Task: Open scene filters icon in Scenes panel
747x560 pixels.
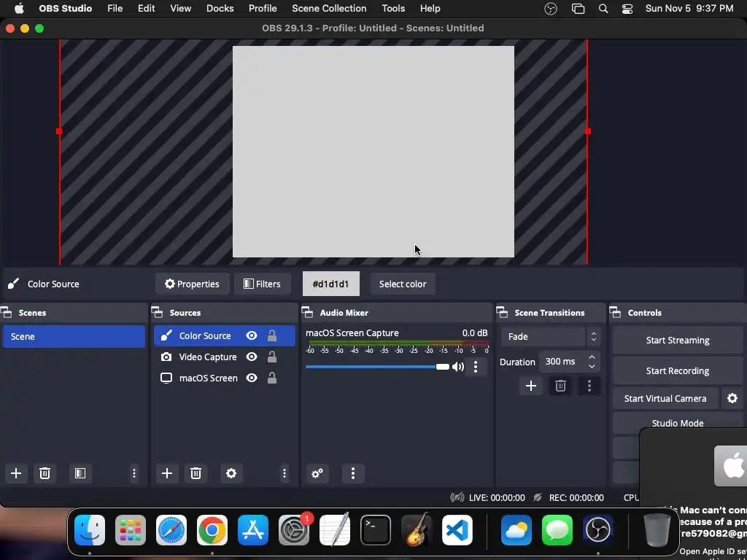Action: 80,473
